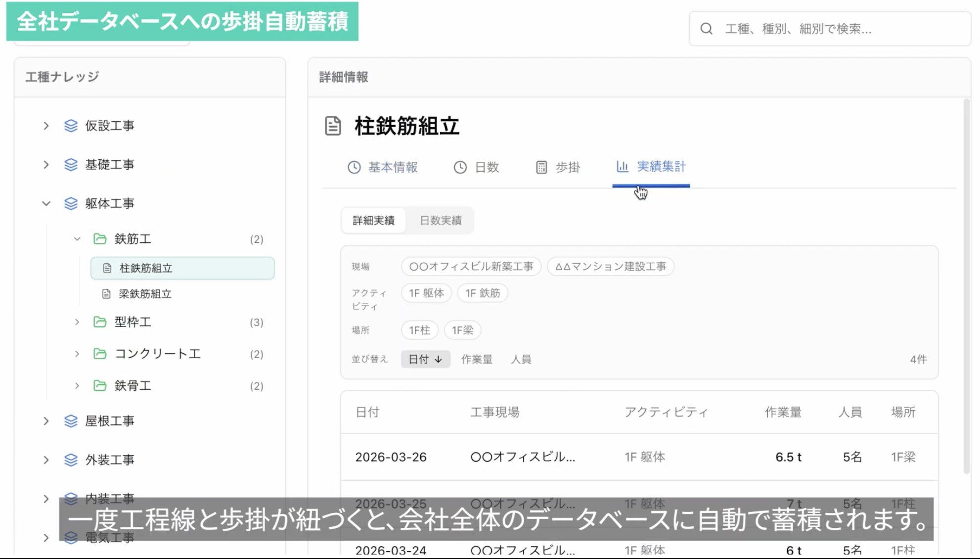Expand the 外装工事 tree node chevron

tap(46, 460)
